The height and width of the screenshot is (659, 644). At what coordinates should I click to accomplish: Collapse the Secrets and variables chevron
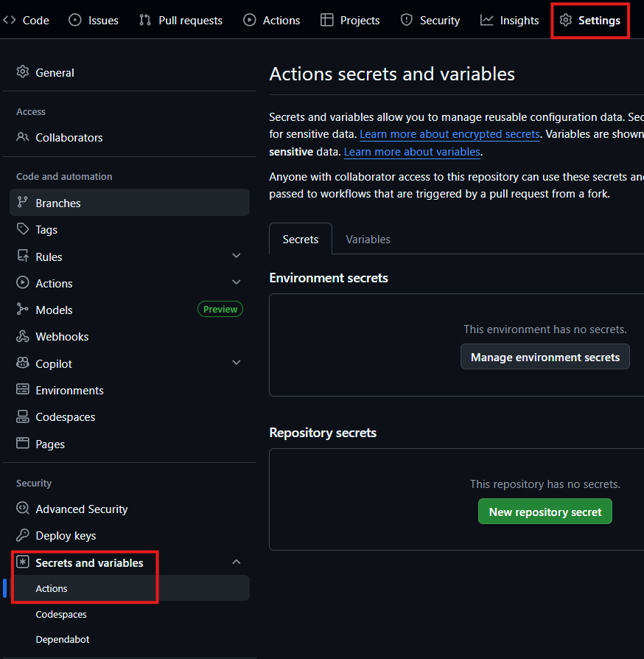(237, 562)
